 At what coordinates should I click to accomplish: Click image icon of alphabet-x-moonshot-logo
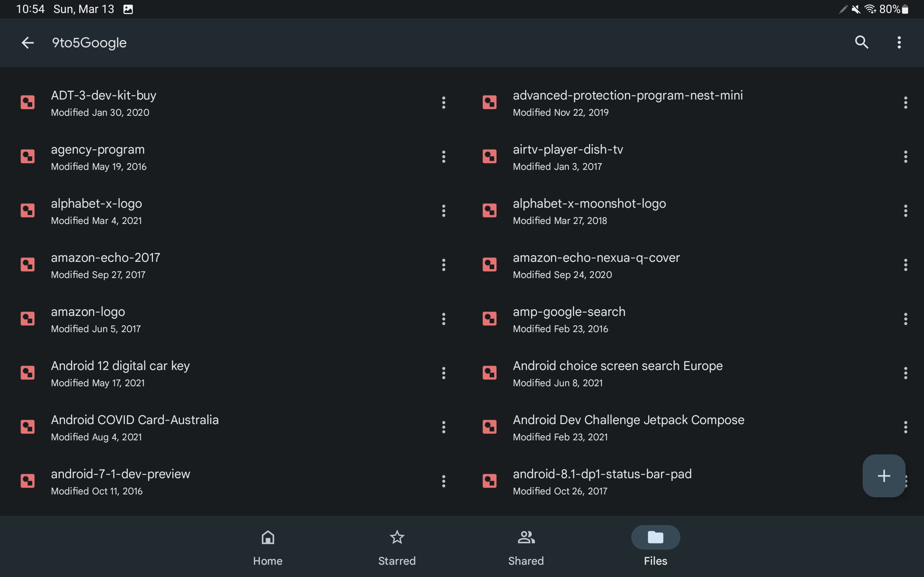click(x=489, y=211)
